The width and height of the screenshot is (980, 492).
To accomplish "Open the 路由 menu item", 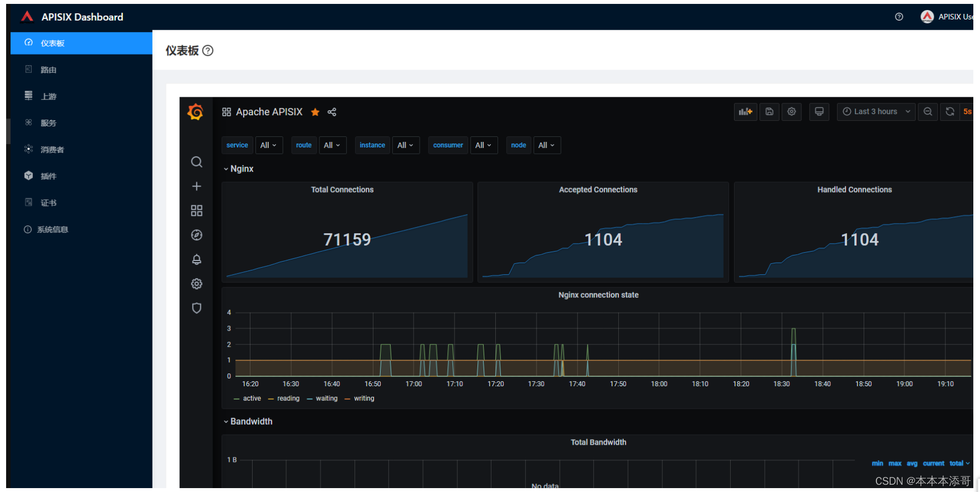I will [x=81, y=70].
